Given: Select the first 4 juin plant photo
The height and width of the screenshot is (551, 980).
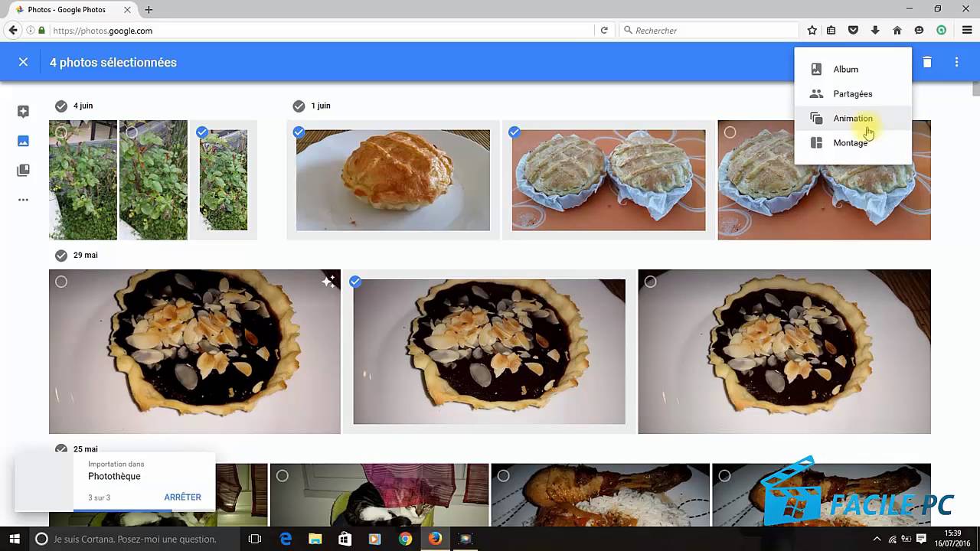Looking at the screenshot, I should click(x=61, y=132).
